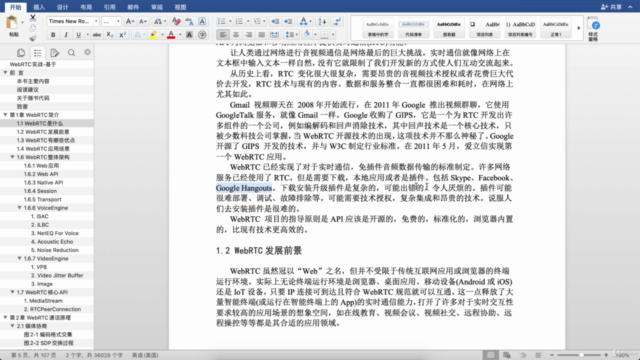The width and height of the screenshot is (640, 360).
Task: Click the Character Shading icon
Action: pyautogui.click(x=189, y=35)
